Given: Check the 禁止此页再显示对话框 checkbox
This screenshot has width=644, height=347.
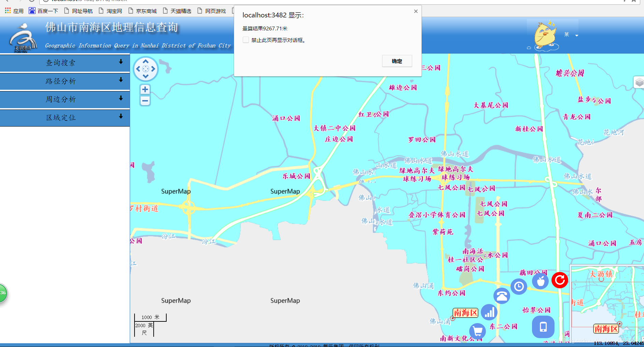Looking at the screenshot, I should [246, 40].
